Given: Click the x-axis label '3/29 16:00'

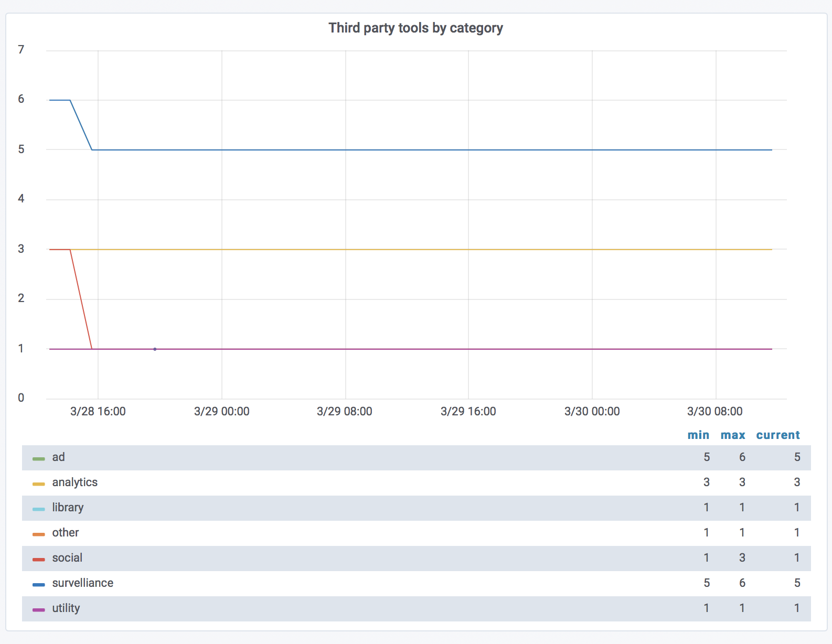Looking at the screenshot, I should (x=468, y=412).
